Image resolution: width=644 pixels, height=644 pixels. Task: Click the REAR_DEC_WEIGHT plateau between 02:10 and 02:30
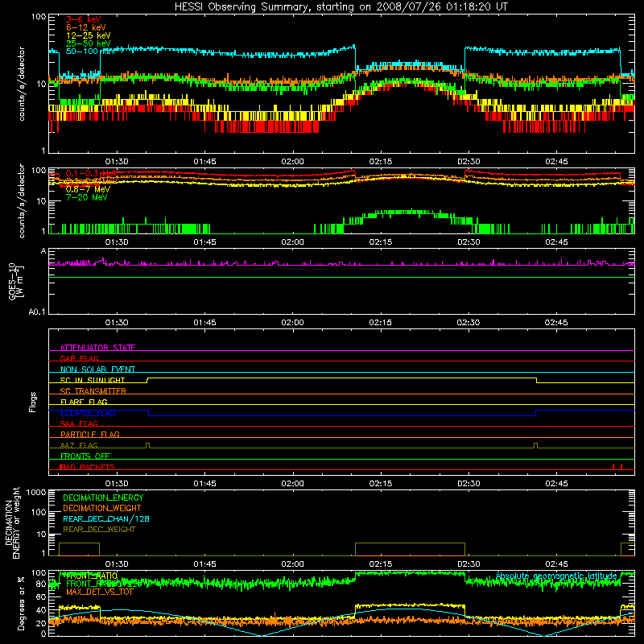click(x=410, y=543)
